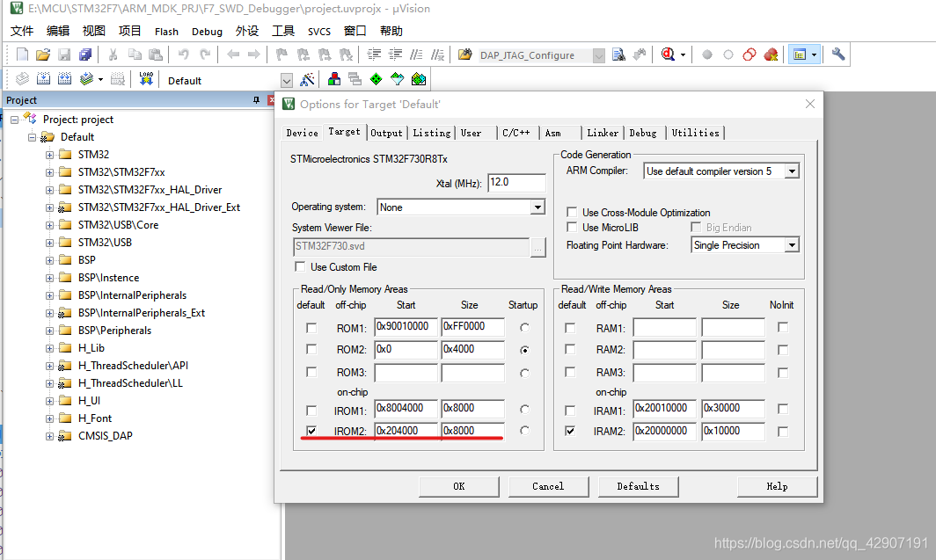Click the Defaults button

click(x=638, y=487)
